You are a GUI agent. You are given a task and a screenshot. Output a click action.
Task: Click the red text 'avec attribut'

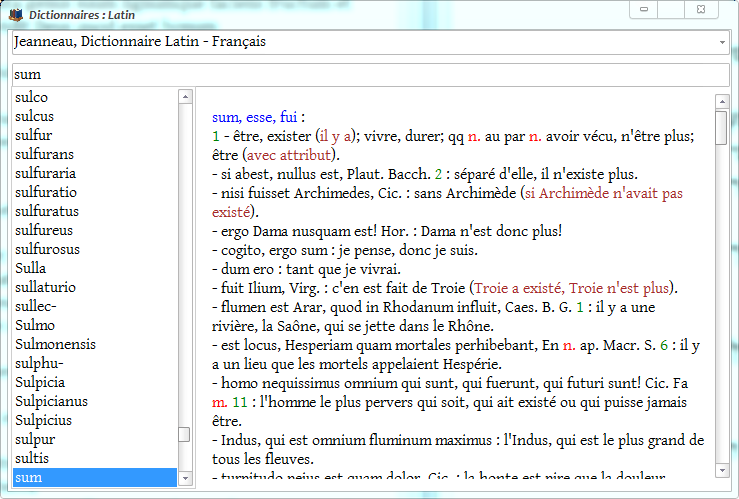(x=289, y=155)
